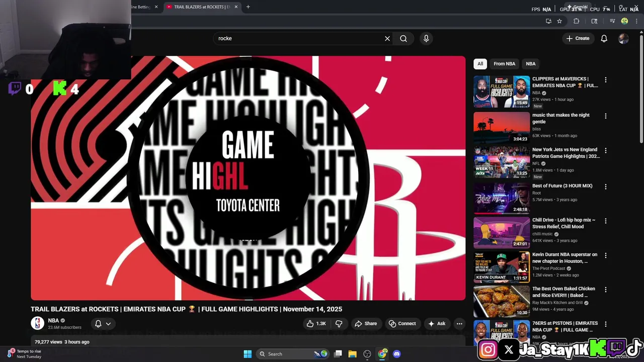Click the Create button

[578, 38]
